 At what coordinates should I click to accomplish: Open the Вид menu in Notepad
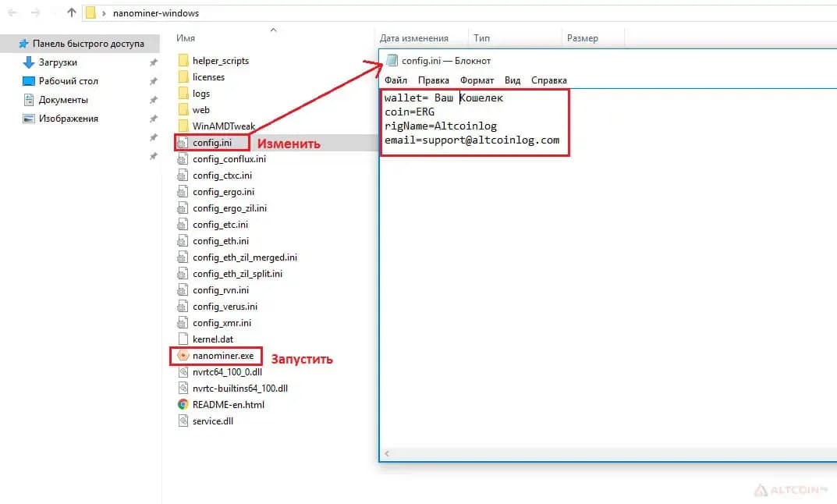pyautogui.click(x=512, y=80)
